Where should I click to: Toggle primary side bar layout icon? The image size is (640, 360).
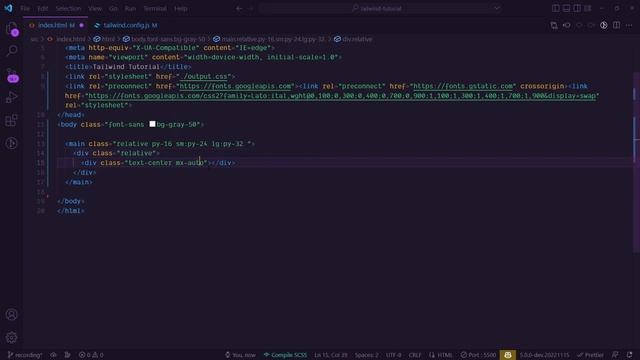click(556, 8)
